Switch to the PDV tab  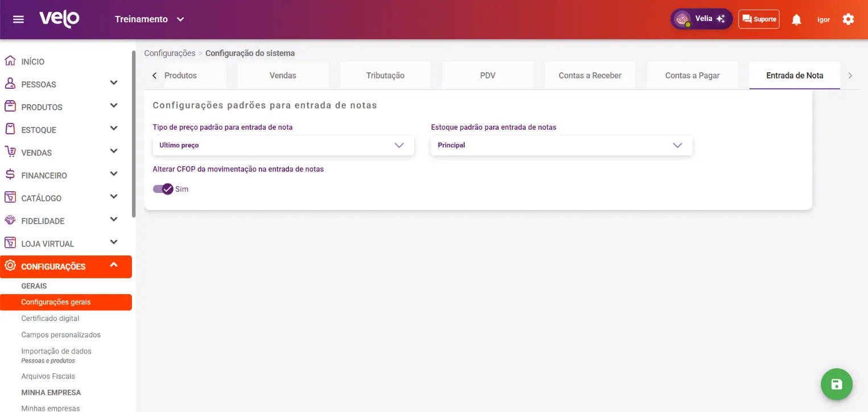[487, 76]
